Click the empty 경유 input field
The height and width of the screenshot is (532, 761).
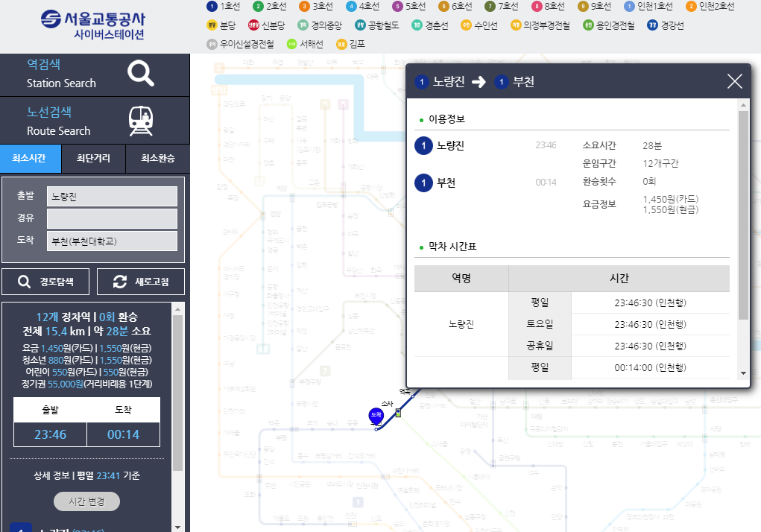pyautogui.click(x=112, y=219)
